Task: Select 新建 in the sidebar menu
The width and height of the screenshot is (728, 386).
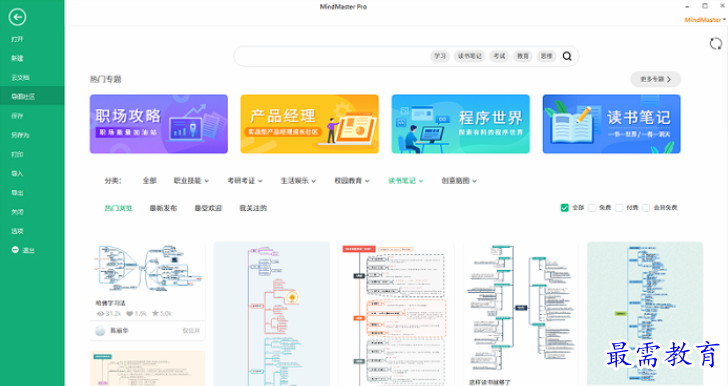Action: click(x=17, y=58)
